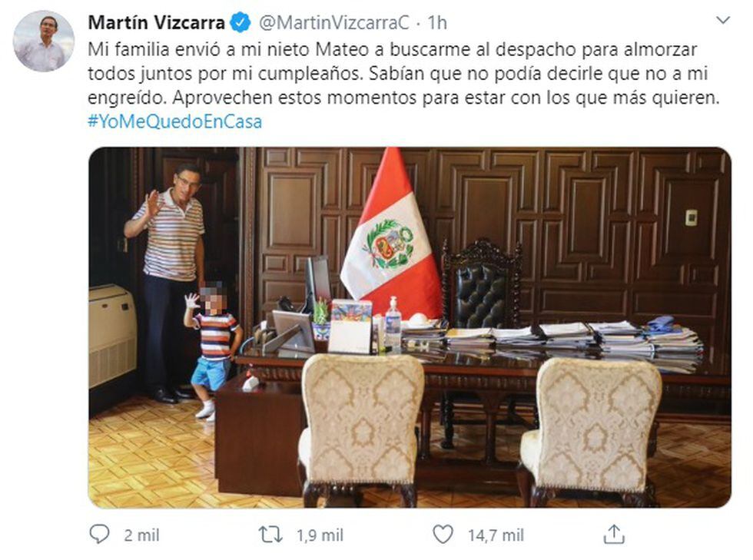Open the tweet text about nieto Mateo
The height and width of the screenshot is (560, 753).
click(x=403, y=74)
